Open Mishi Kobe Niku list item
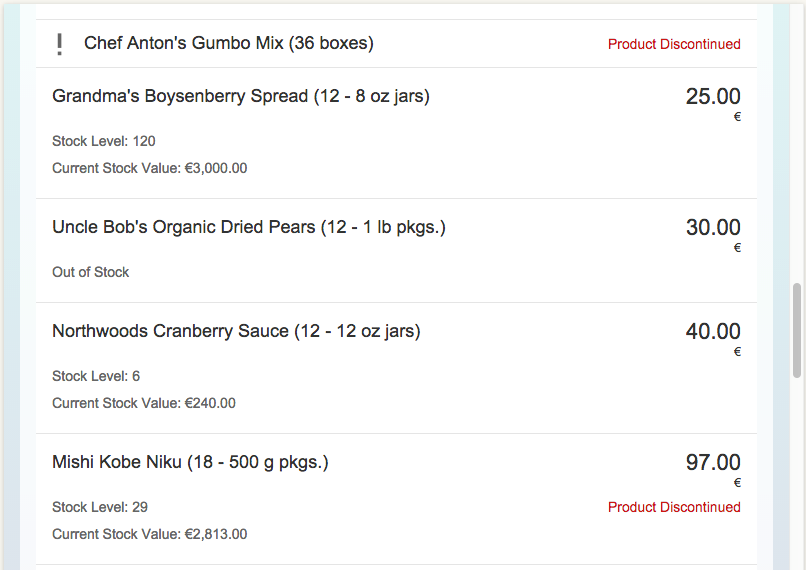The width and height of the screenshot is (806, 570). (x=190, y=463)
